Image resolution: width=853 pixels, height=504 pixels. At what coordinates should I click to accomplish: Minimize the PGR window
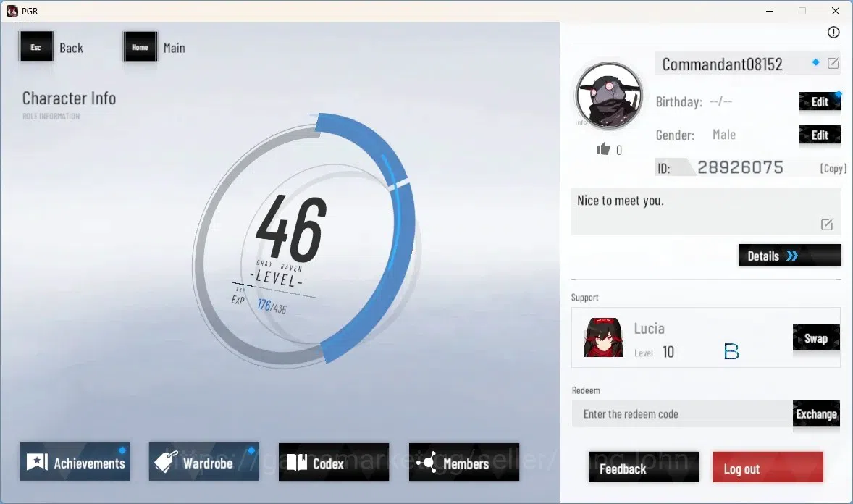point(769,11)
